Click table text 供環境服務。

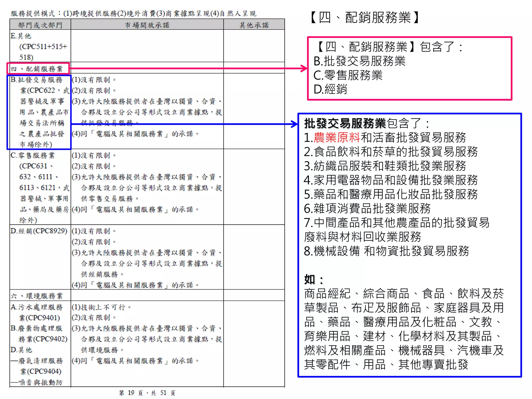coord(102,350)
